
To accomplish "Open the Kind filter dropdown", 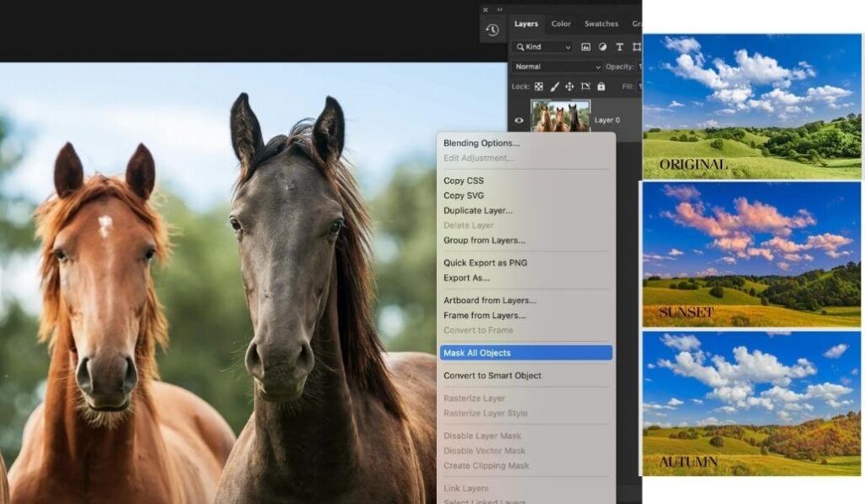I will tap(543, 47).
